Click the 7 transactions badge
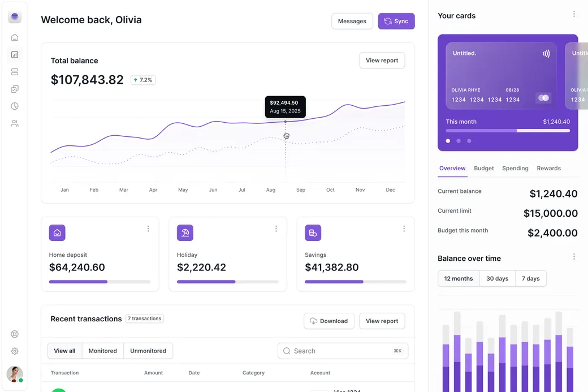The width and height of the screenshot is (588, 392). coord(144,318)
